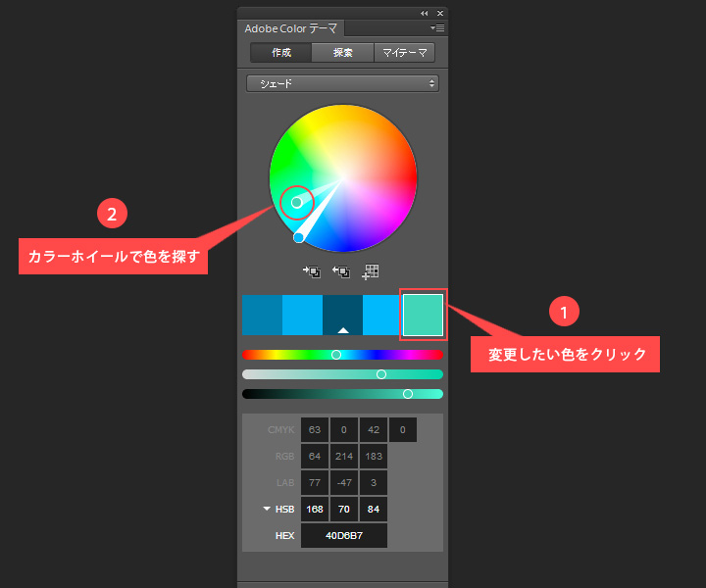The height and width of the screenshot is (588, 706).
Task: Click the dimmed CMYK label
Action: point(281,429)
